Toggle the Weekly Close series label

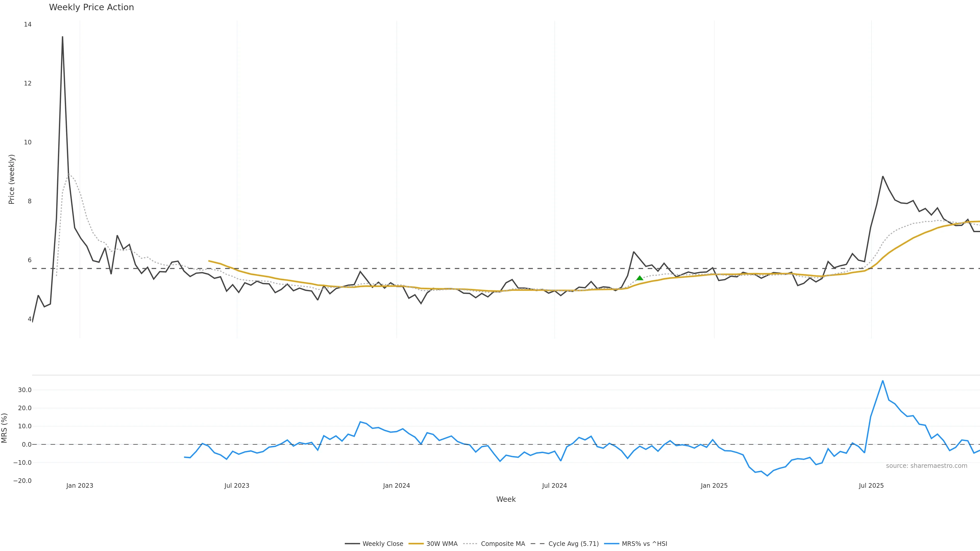click(x=383, y=544)
